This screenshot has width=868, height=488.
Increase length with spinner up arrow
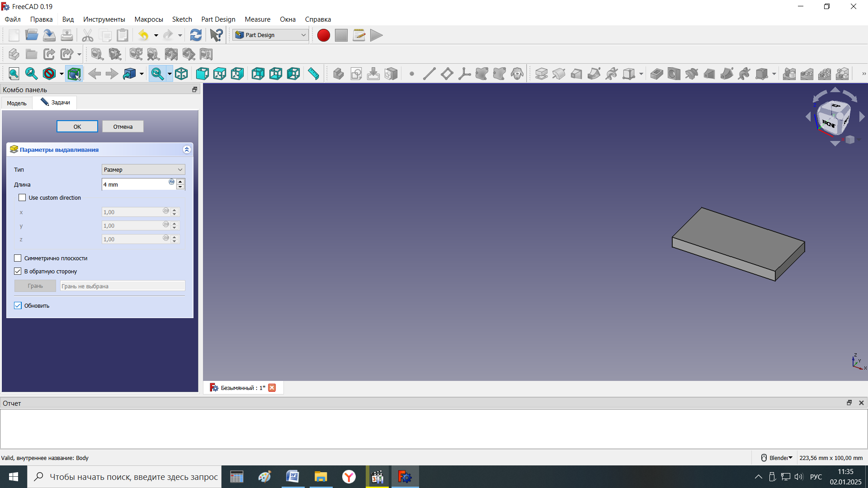point(180,182)
